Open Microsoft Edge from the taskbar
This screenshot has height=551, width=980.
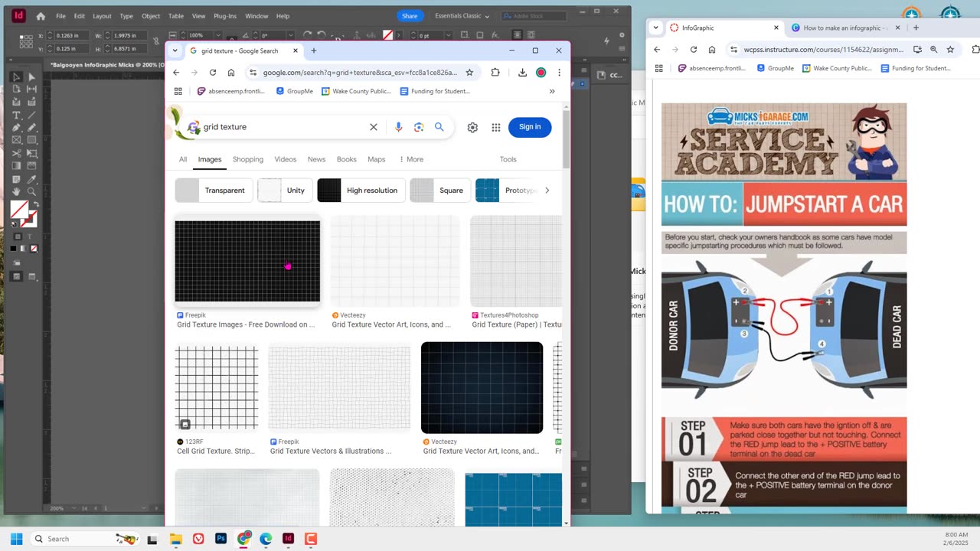pyautogui.click(x=266, y=539)
